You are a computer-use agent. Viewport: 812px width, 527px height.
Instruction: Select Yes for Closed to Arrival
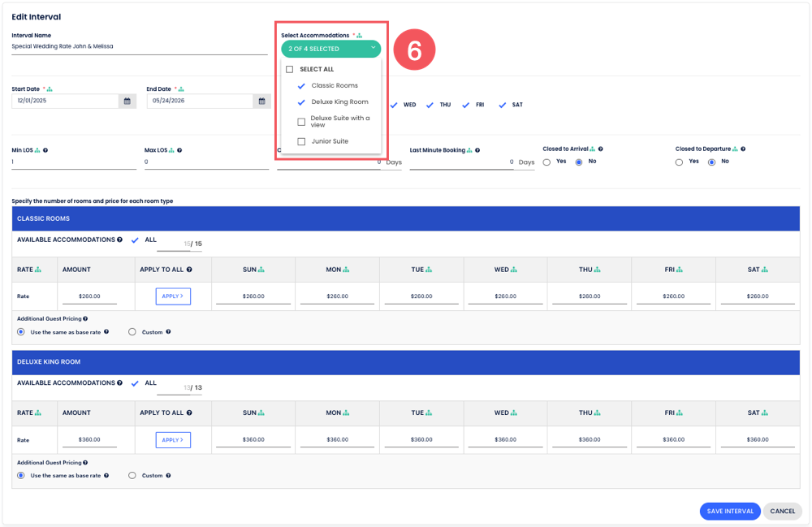point(546,162)
